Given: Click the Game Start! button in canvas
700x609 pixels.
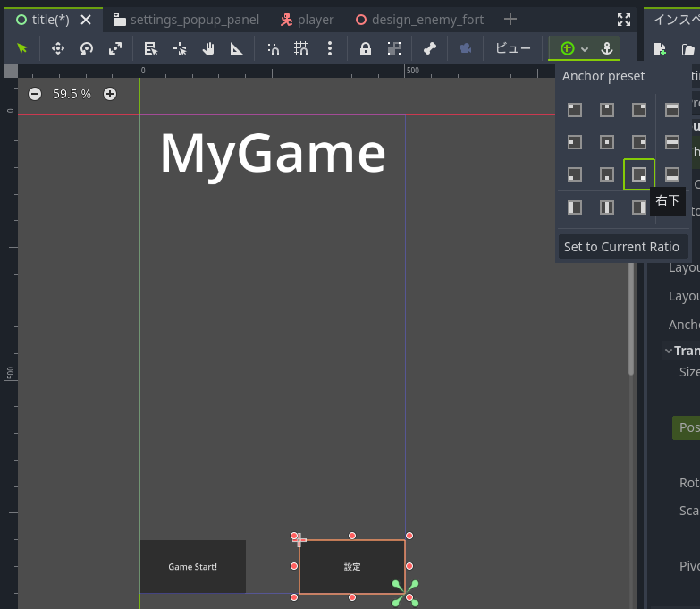Looking at the screenshot, I should [x=193, y=567].
